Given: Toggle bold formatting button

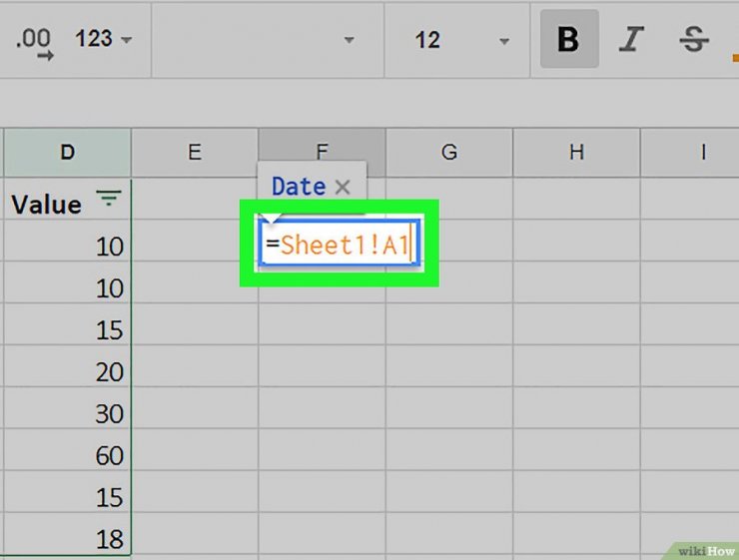Looking at the screenshot, I should pos(569,39).
